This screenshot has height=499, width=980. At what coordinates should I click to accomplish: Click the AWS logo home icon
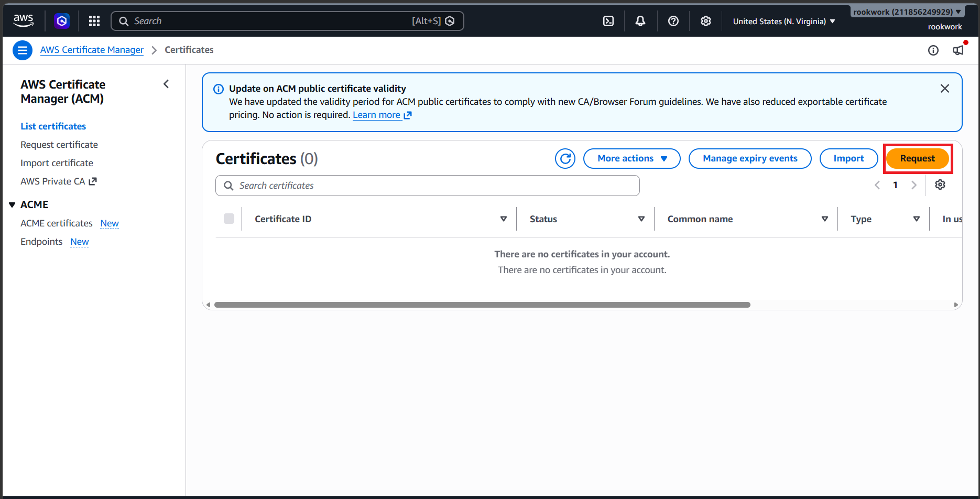[x=24, y=21]
